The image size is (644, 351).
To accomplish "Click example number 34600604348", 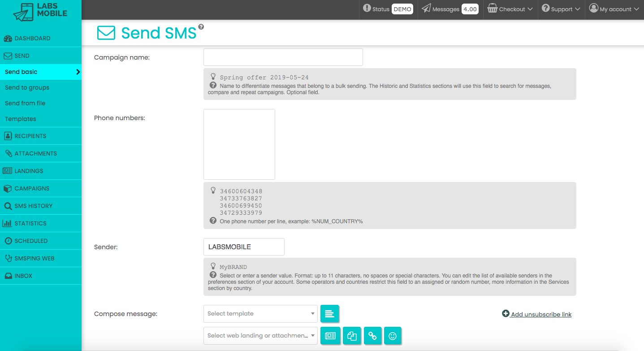I will (241, 191).
